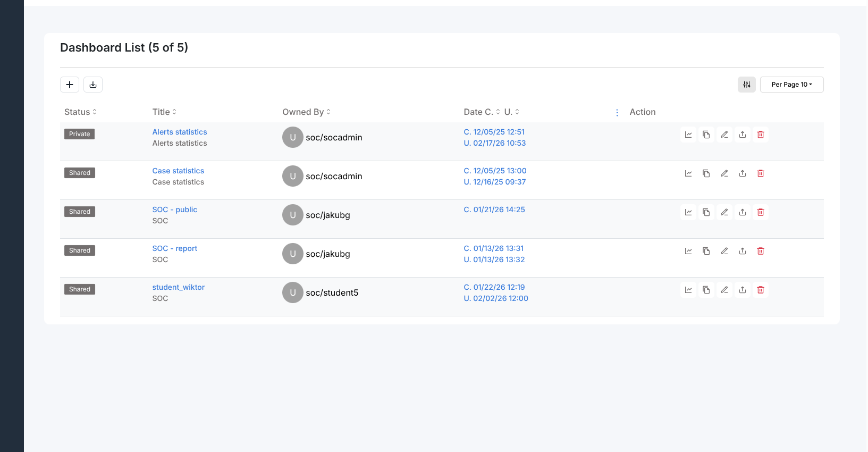Click owner soc/socadmin in Case statistics row

(334, 176)
